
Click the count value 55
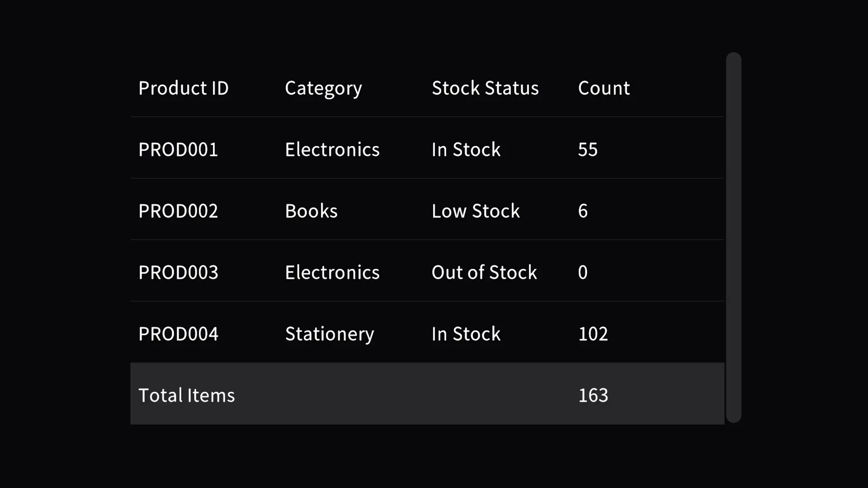588,150
